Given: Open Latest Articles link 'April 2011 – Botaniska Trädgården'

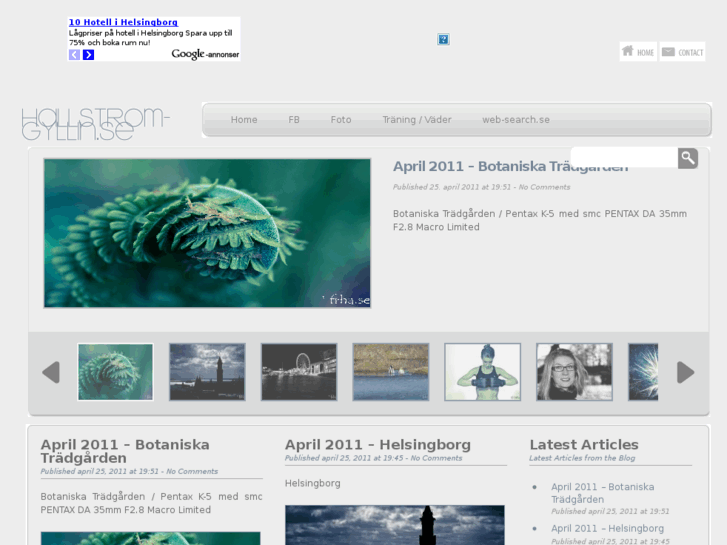Looking at the screenshot, I should point(603,493).
